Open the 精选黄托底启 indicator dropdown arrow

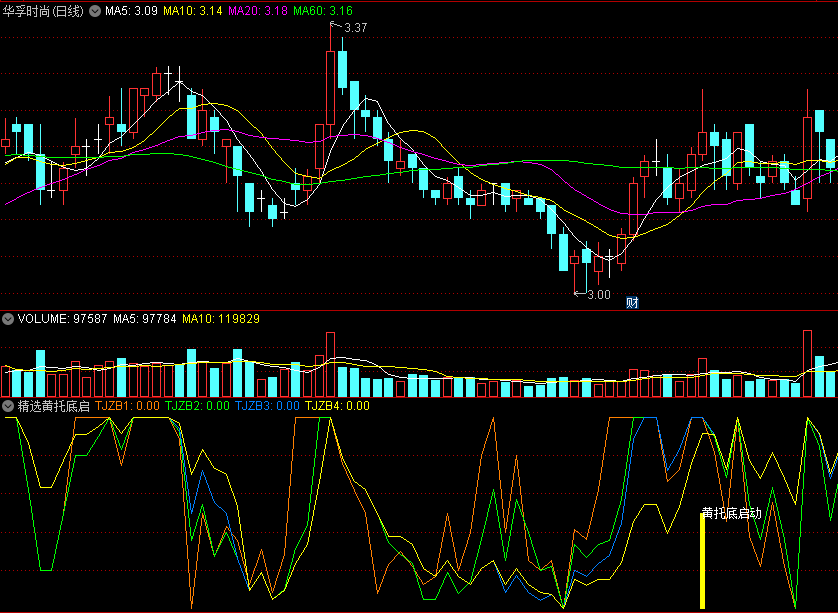(7, 406)
